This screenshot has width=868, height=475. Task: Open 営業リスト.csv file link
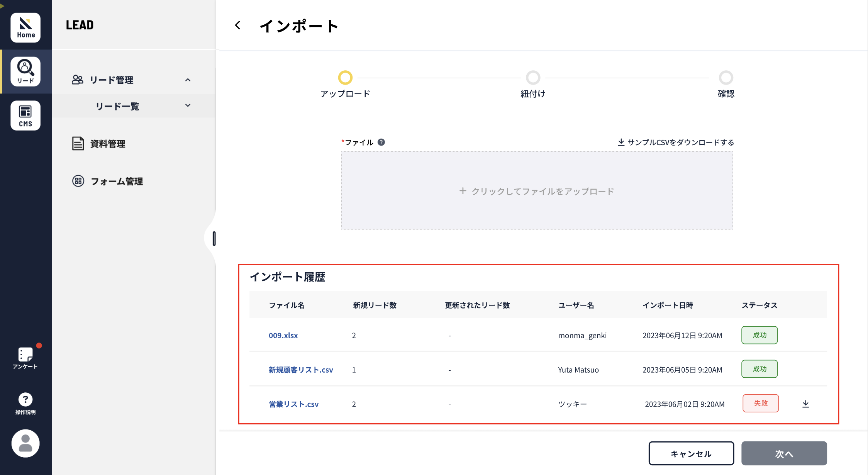[x=293, y=404]
